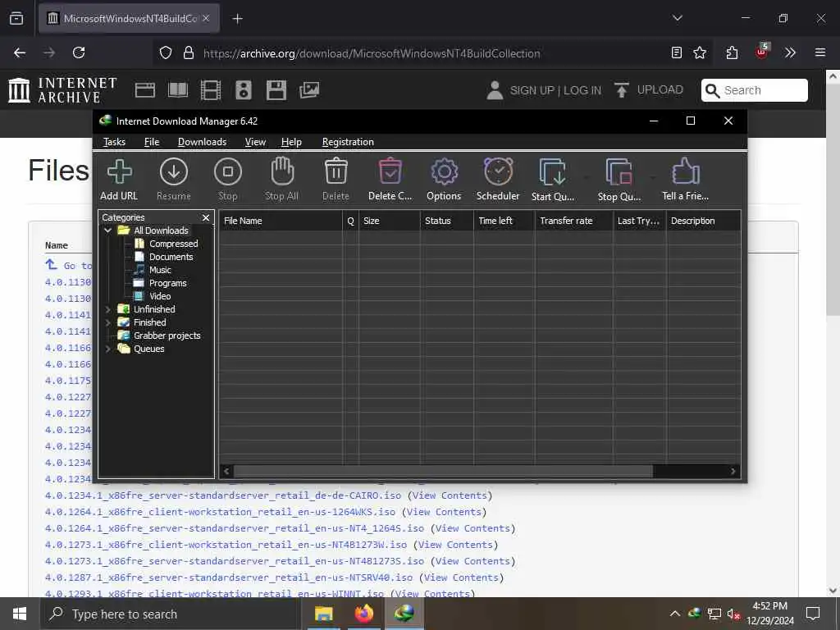Open the Scheduler clock icon
The width and height of the screenshot is (840, 630).
coord(498,172)
